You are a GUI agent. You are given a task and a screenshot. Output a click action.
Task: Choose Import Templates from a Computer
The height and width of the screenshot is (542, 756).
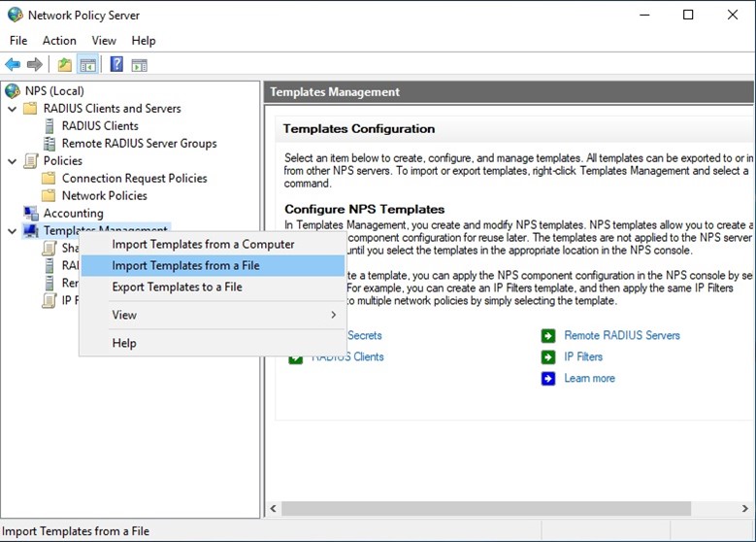coord(213,244)
